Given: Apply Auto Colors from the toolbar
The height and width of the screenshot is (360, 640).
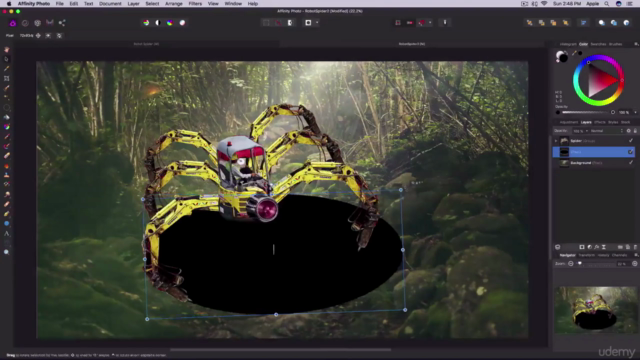Looking at the screenshot, I should pos(170,23).
